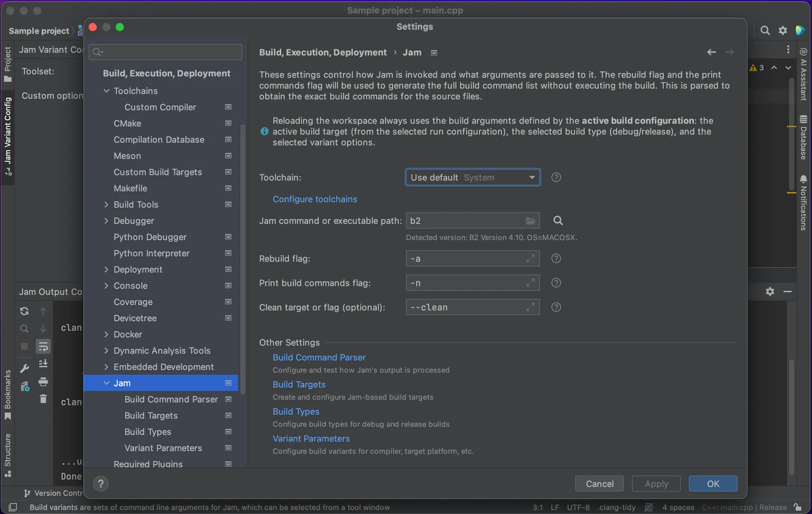The height and width of the screenshot is (514, 812).
Task: Browse for Jam executable with folder icon
Action: click(x=530, y=221)
